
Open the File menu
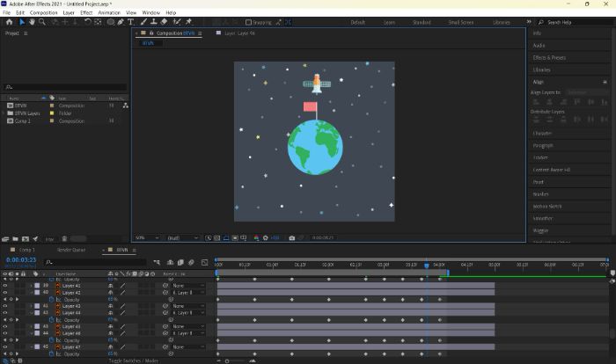pyautogui.click(x=7, y=12)
